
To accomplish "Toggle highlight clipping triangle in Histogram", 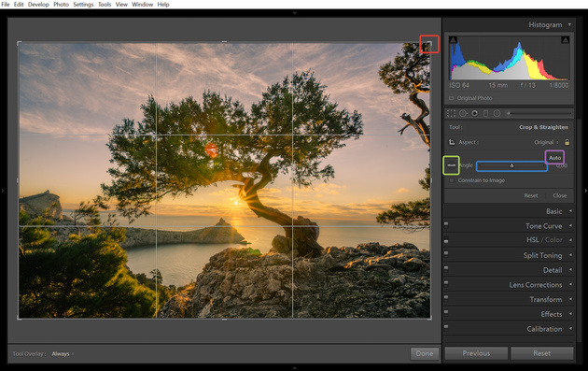I will pyautogui.click(x=565, y=40).
